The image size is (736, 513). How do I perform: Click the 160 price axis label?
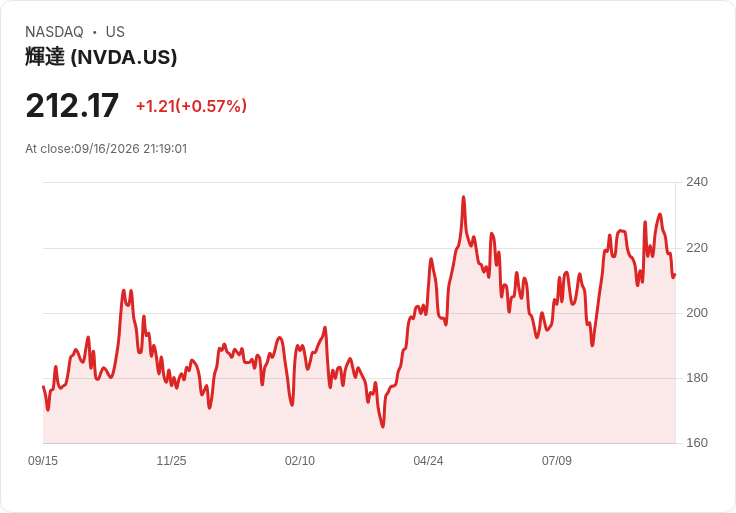(x=697, y=443)
